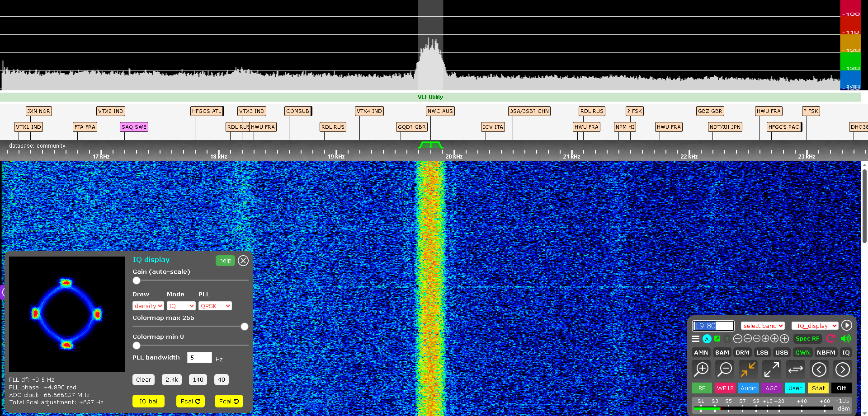Page the waterfall down with left arrow
The height and width of the screenshot is (416, 868).
[x=819, y=369]
